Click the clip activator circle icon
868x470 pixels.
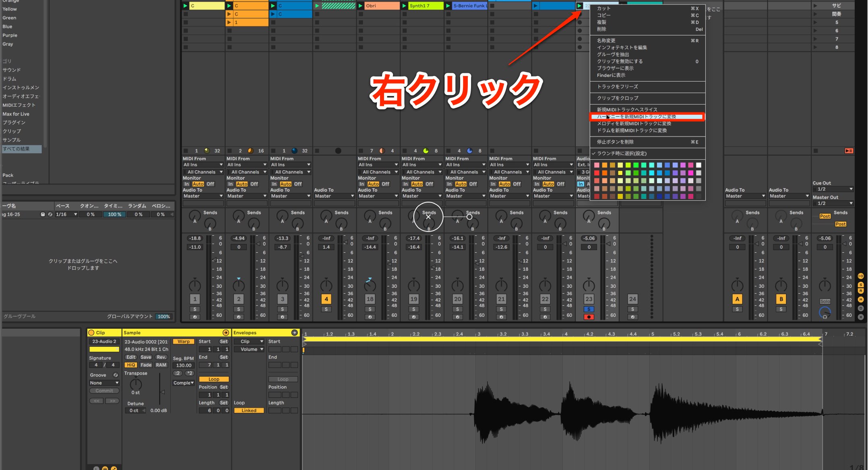pyautogui.click(x=91, y=333)
